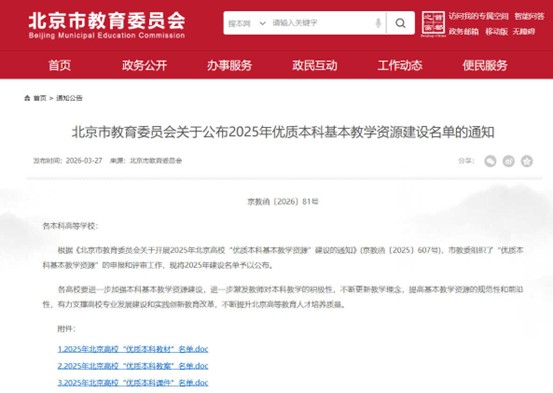This screenshot has width=553, height=393.
Task: Go to 通知公告 in breadcrumb
Action: 69,98
